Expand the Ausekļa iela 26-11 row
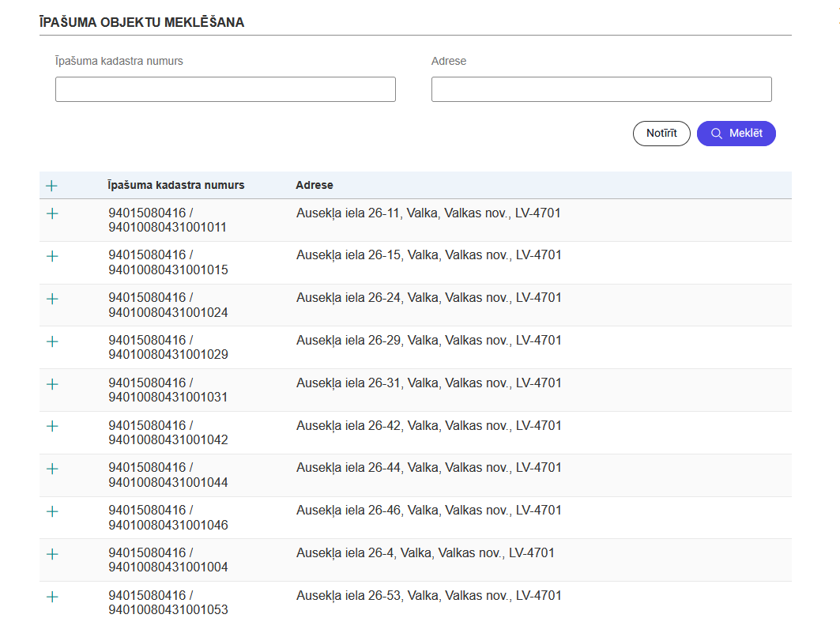840x622 pixels. tap(52, 213)
